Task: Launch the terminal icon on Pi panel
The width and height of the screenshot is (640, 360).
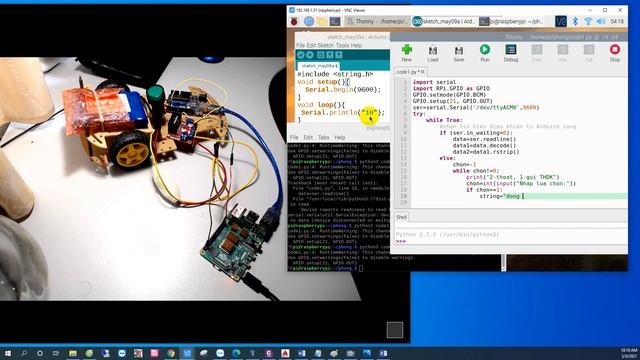Action: pos(335,21)
